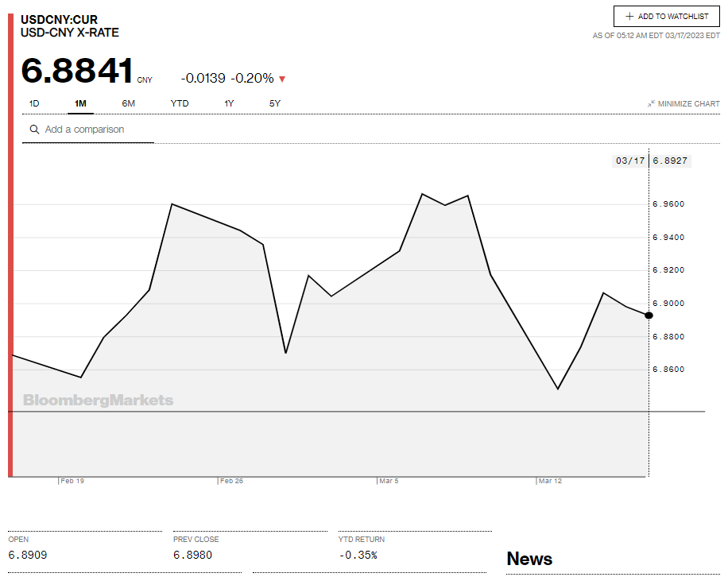Image resolution: width=728 pixels, height=577 pixels.
Task: Click the Mar 12 x-axis date marker
Action: (549, 481)
